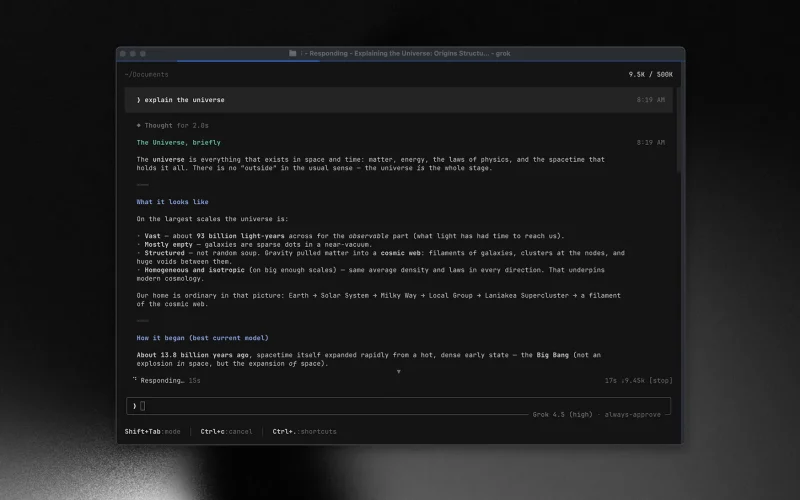The image size is (800, 500).
Task: Open the Grok 4.5 (high) model selector
Action: [x=563, y=415]
